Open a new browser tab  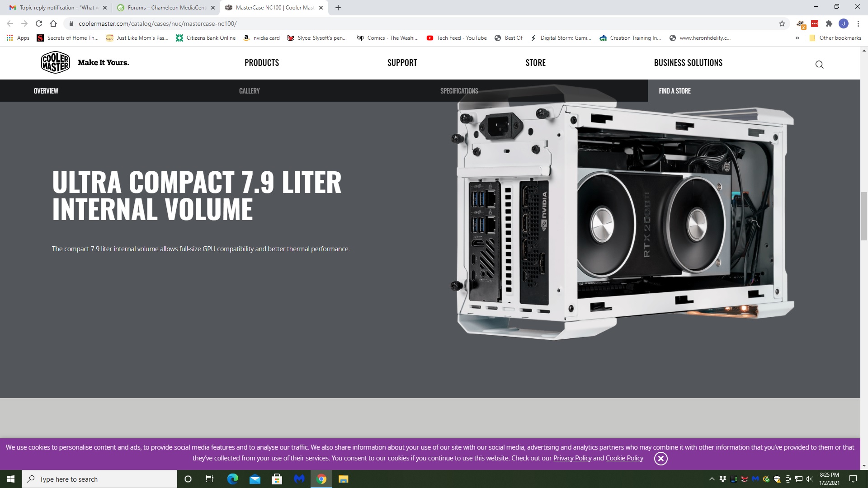tap(338, 8)
